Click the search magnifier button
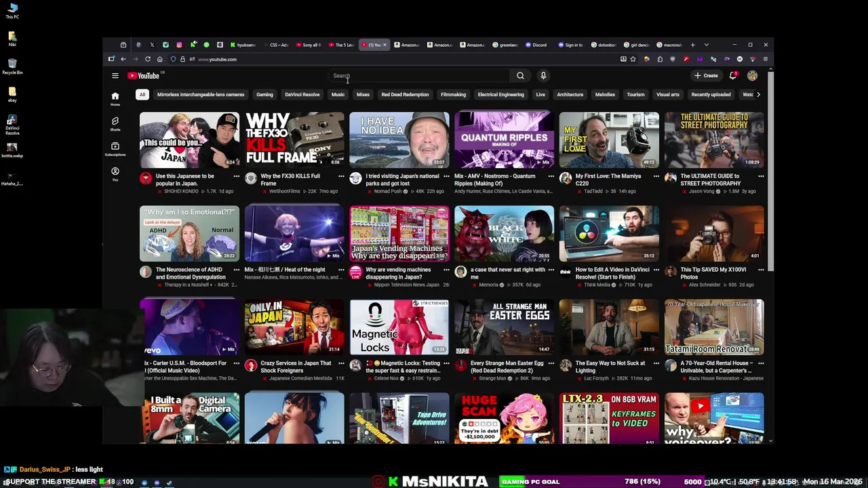This screenshot has height=488, width=868. (520, 76)
